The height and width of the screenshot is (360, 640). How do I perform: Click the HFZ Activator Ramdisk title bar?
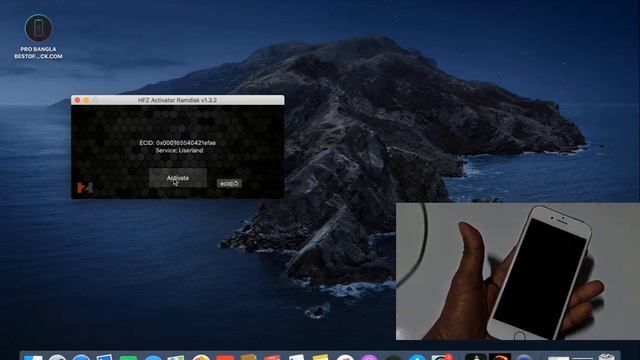tap(178, 100)
